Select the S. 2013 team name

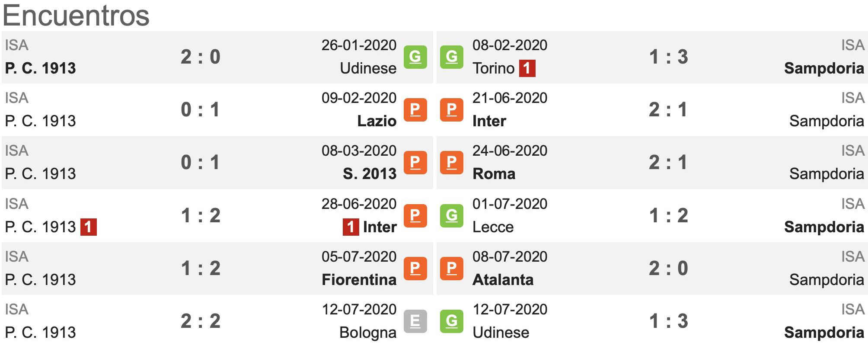[370, 174]
